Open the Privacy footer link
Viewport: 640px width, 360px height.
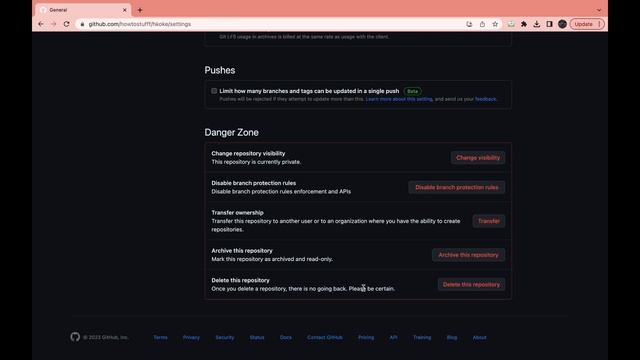pyautogui.click(x=191, y=338)
